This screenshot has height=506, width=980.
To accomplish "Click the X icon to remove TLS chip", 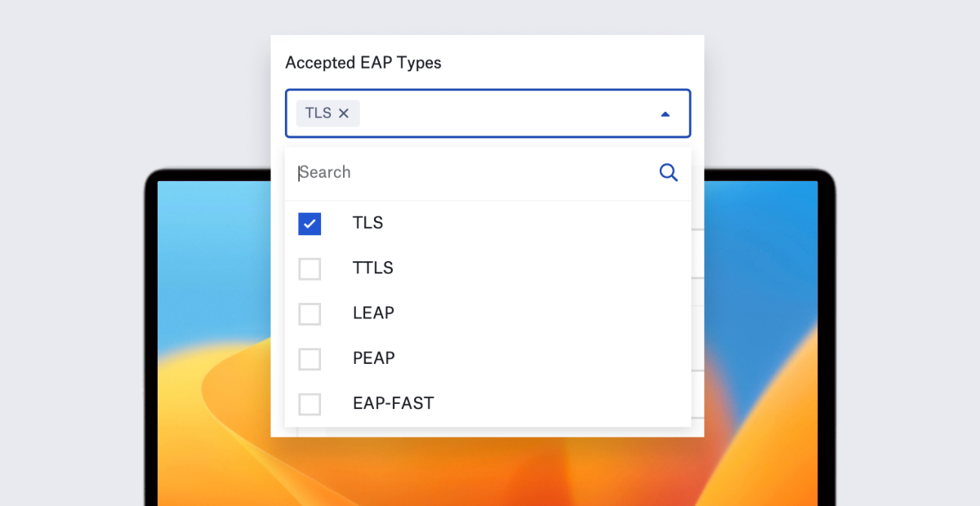I will click(344, 113).
